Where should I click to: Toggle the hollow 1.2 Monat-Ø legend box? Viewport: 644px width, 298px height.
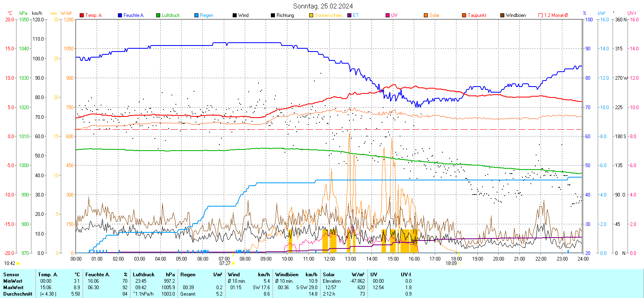point(541,15)
